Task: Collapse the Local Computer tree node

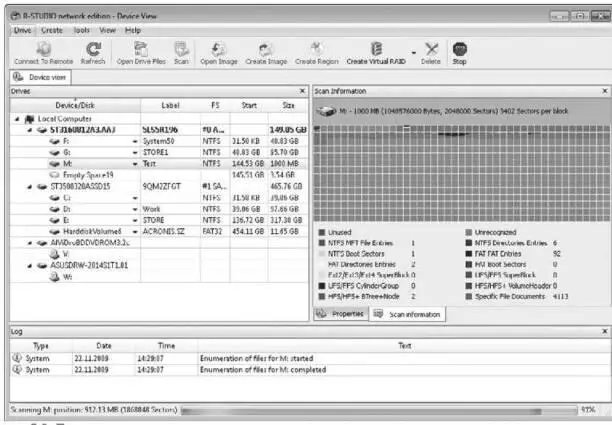Action: (17, 117)
